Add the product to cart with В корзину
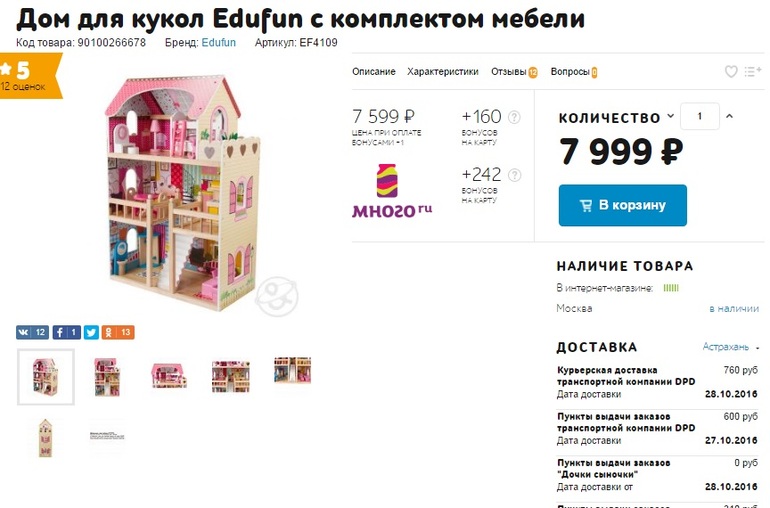This screenshot has height=508, width=770. pyautogui.click(x=623, y=205)
